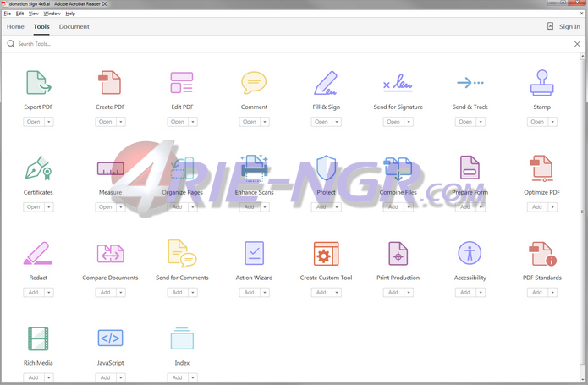Click the Send & Track arrow icon

click(470, 82)
